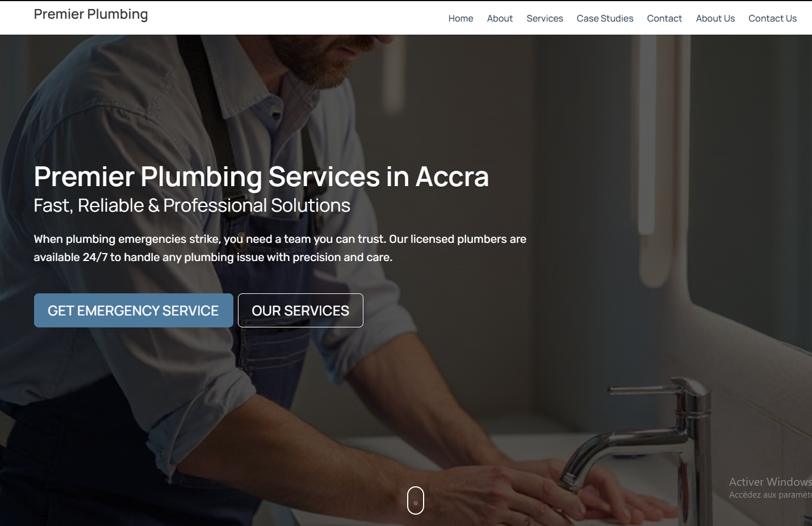812x526 pixels.
Task: Open the Services menu item
Action: click(x=545, y=18)
